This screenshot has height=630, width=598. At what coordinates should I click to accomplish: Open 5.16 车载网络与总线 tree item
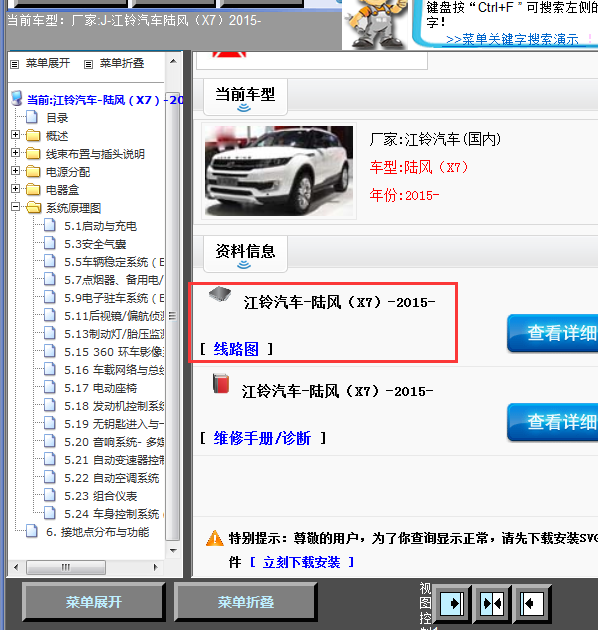coord(114,370)
